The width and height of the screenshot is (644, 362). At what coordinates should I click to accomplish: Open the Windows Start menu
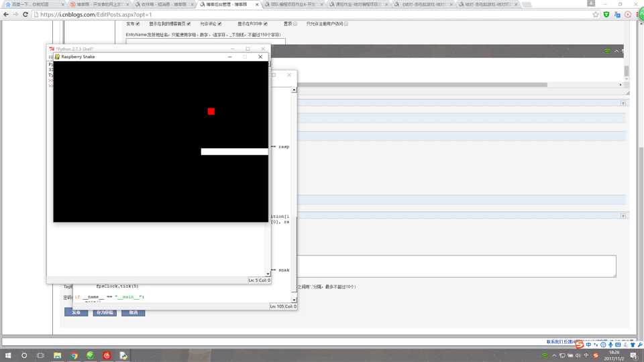[8, 355]
